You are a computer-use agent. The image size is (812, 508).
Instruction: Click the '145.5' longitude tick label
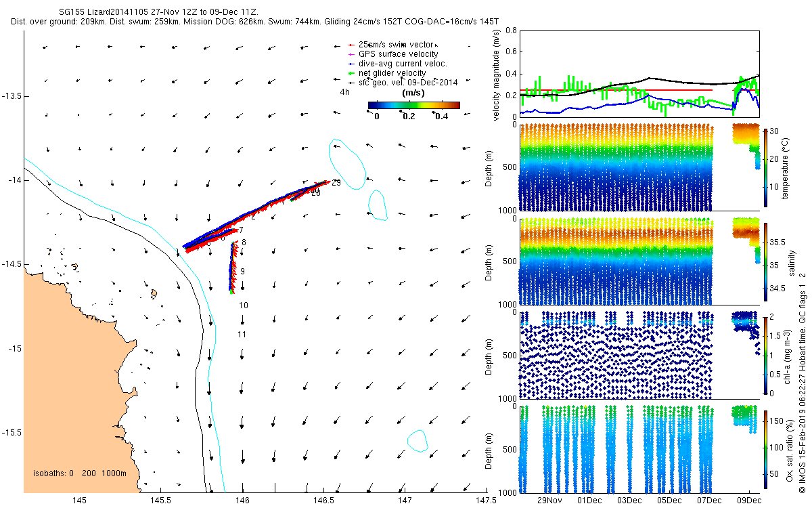click(x=160, y=501)
